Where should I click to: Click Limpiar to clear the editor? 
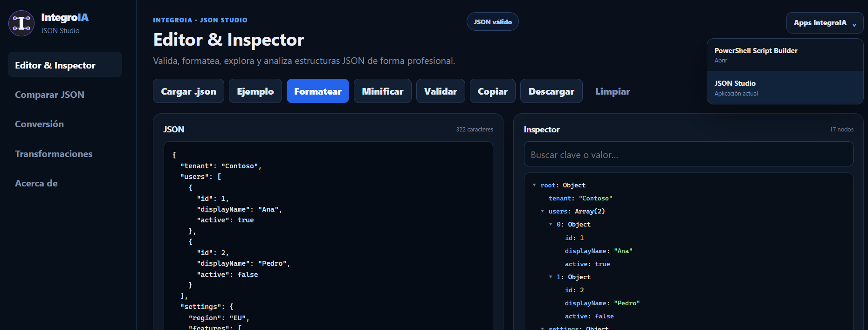point(613,91)
